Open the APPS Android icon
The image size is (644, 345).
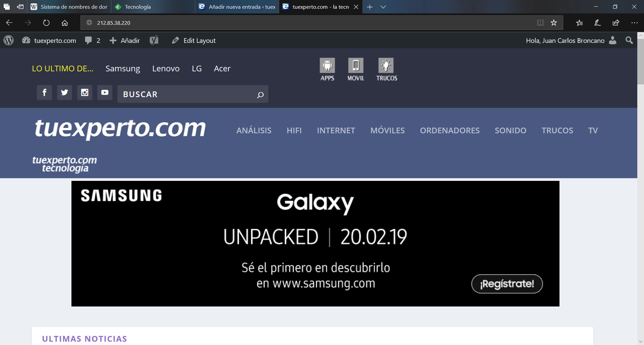(327, 69)
